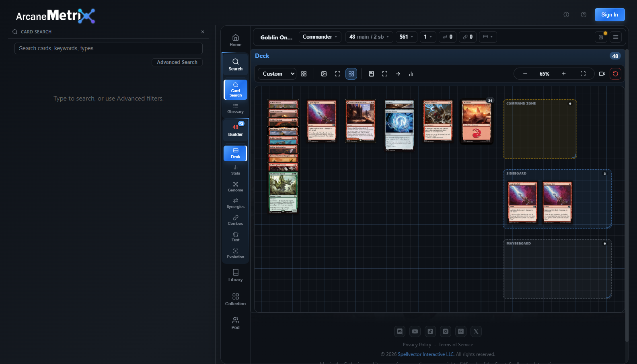Viewport: 637px width, 364px height.
Task: Click the Goblin On... deck name
Action: [x=276, y=37]
